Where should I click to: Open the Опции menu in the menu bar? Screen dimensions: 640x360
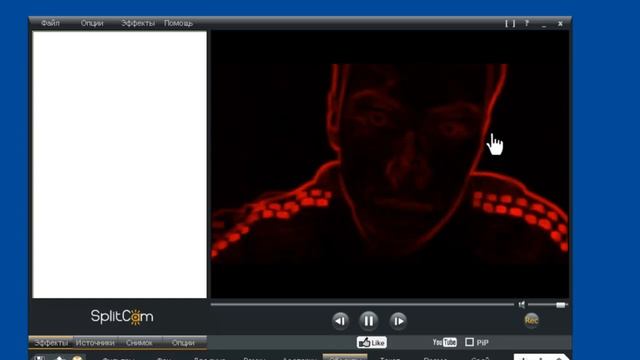(92, 23)
